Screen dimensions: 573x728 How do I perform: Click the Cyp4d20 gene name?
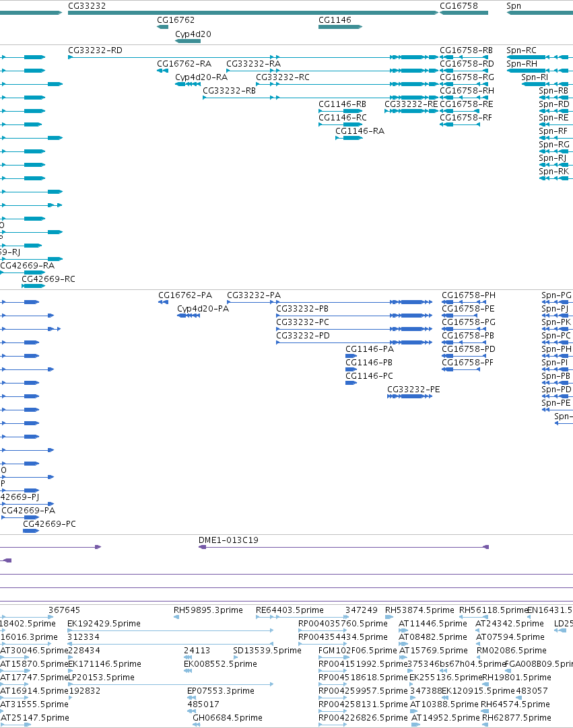click(193, 34)
